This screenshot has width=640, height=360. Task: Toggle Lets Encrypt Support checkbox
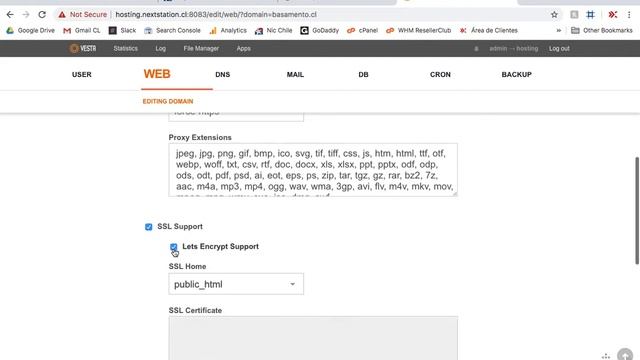click(x=173, y=247)
